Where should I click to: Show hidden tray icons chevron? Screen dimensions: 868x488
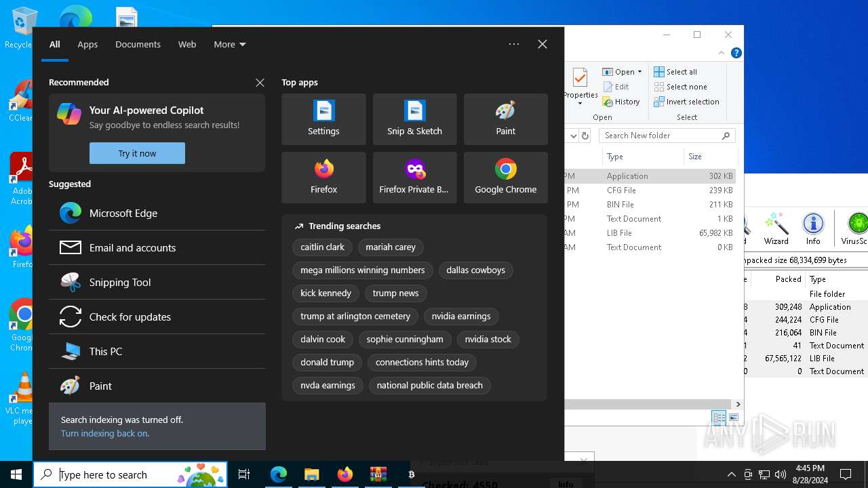(731, 474)
